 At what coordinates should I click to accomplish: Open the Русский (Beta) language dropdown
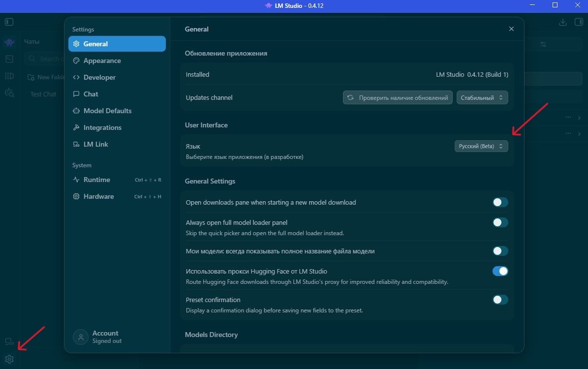(x=481, y=146)
